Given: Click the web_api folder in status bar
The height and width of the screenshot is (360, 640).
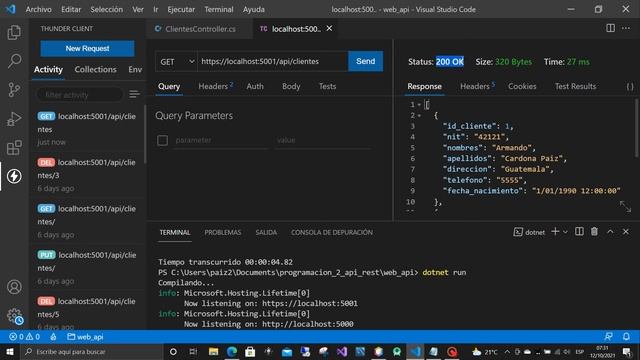Looking at the screenshot, I should [85, 337].
